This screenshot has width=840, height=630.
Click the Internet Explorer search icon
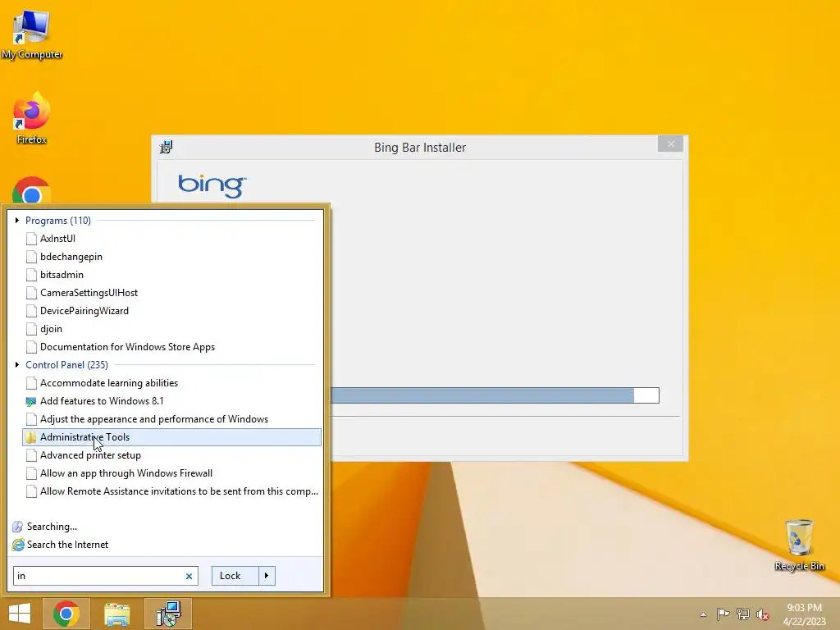tap(18, 545)
